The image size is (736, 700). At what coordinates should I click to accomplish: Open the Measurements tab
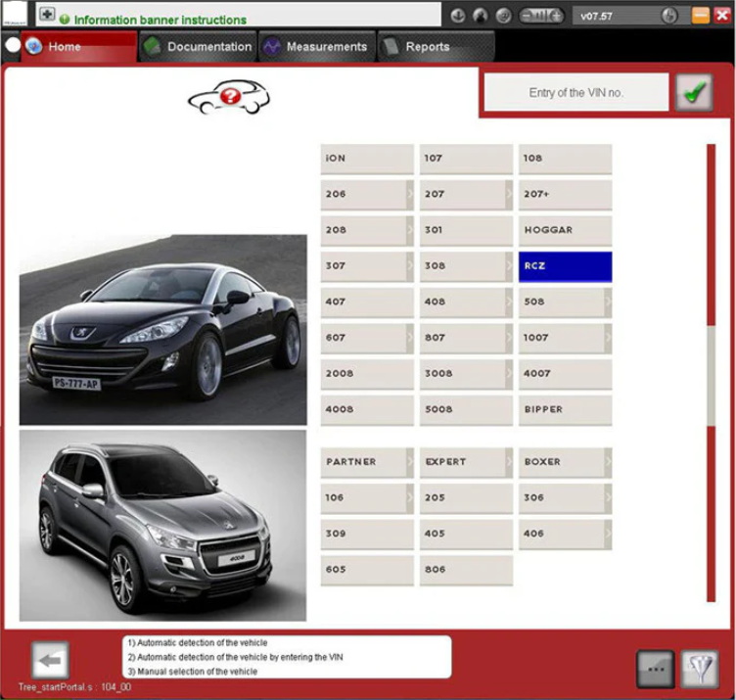(315, 47)
